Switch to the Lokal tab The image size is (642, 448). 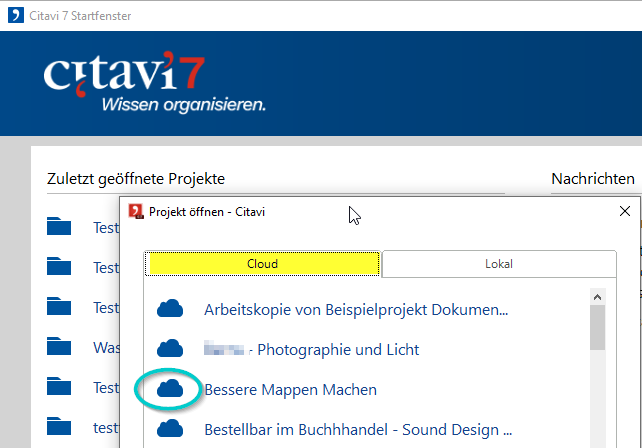(x=499, y=264)
